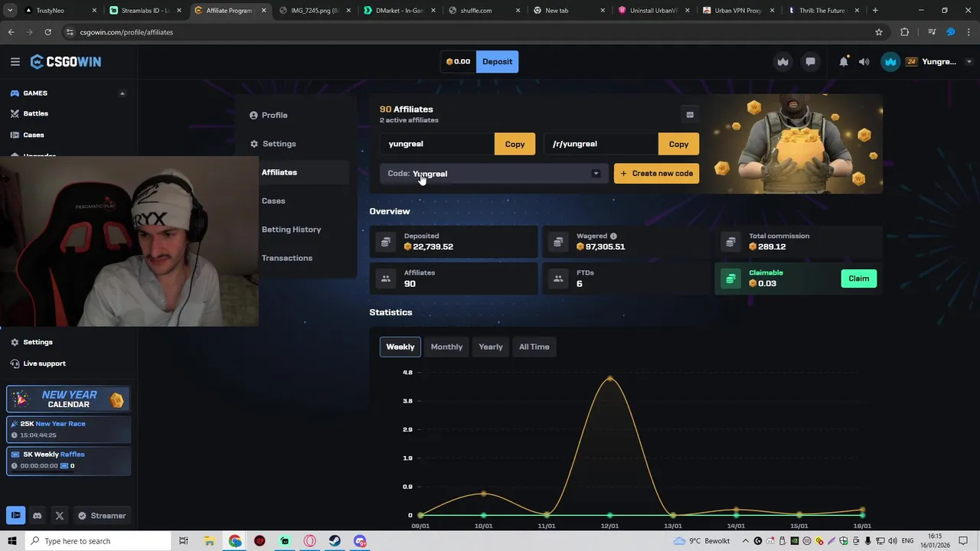This screenshot has width=980, height=551.
Task: Click the 0.00 coin balance
Action: click(458, 62)
